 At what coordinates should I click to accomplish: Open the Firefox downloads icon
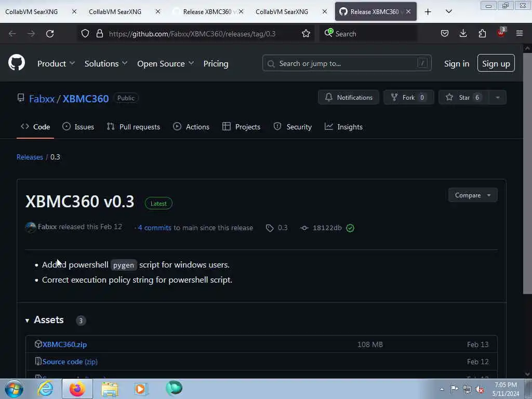point(463,34)
